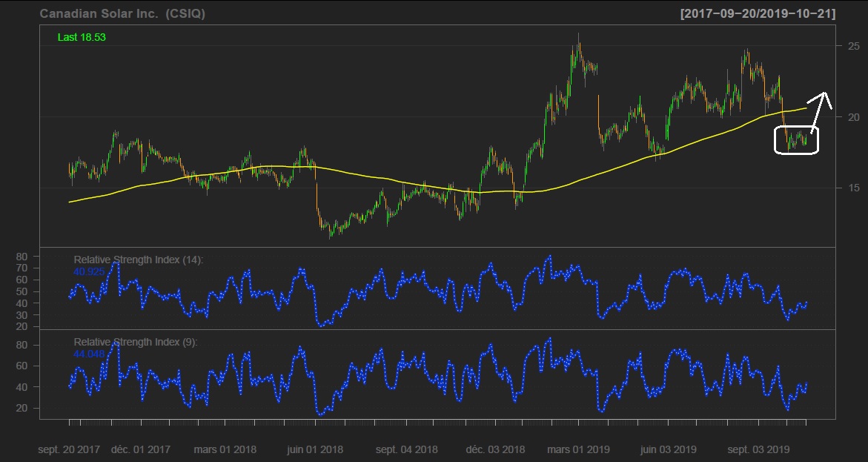Image resolution: width=868 pixels, height=462 pixels.
Task: Click the x-axis date juin 03 2019
Action: click(668, 449)
